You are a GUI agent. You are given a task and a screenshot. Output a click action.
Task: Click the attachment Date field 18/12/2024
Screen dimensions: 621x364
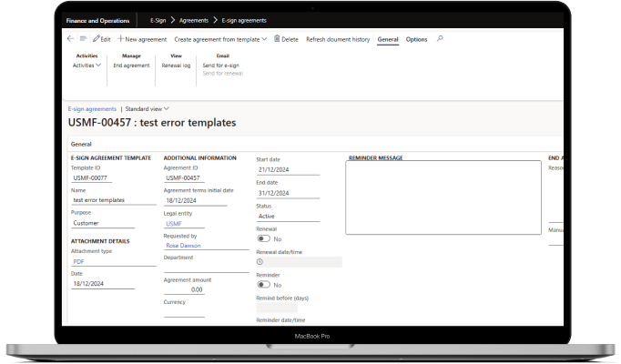tap(103, 284)
